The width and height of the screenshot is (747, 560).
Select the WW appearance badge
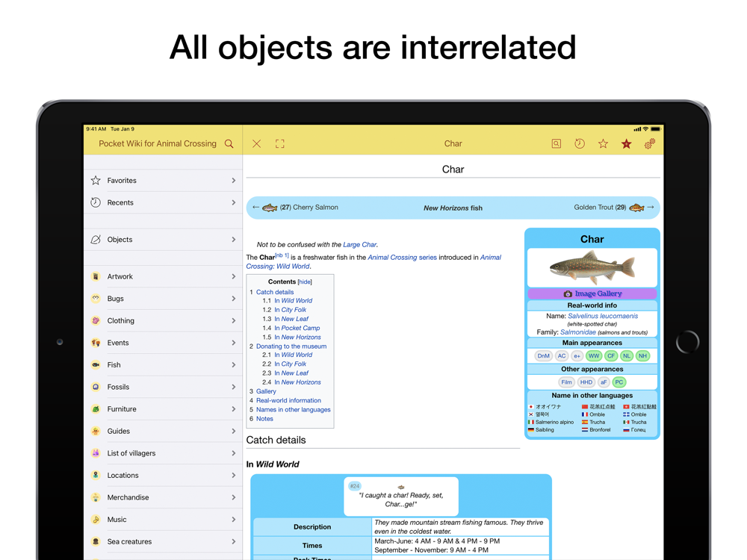(x=594, y=355)
